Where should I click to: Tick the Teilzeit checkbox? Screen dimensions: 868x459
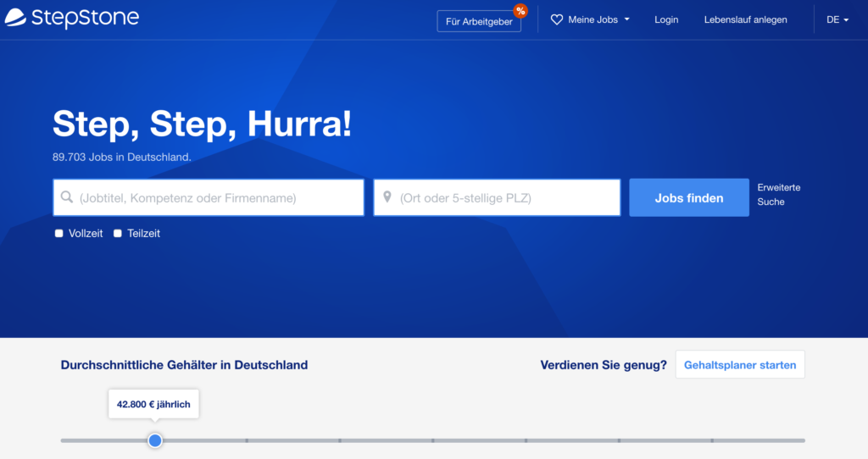click(118, 233)
